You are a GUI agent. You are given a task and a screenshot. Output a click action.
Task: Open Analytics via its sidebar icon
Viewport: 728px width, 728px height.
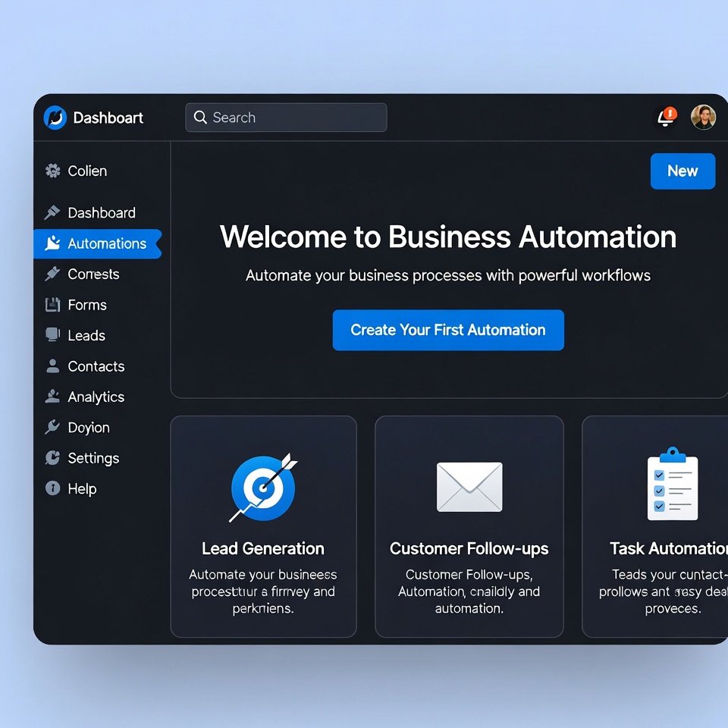pyautogui.click(x=52, y=397)
